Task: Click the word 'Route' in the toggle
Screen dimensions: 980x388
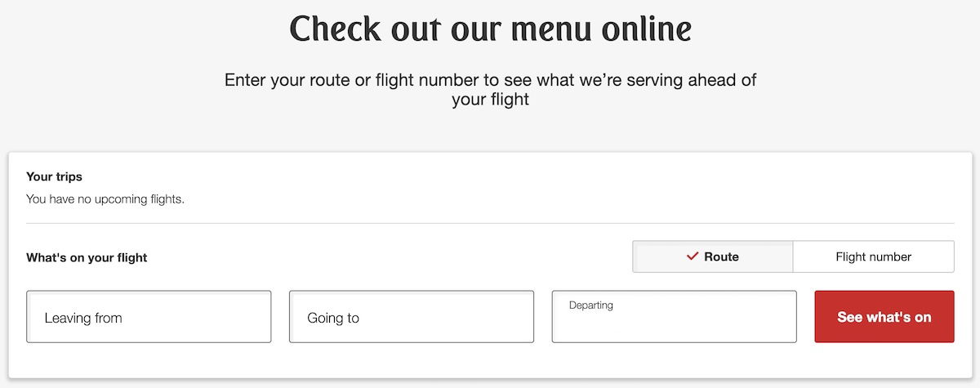Action: [x=721, y=256]
